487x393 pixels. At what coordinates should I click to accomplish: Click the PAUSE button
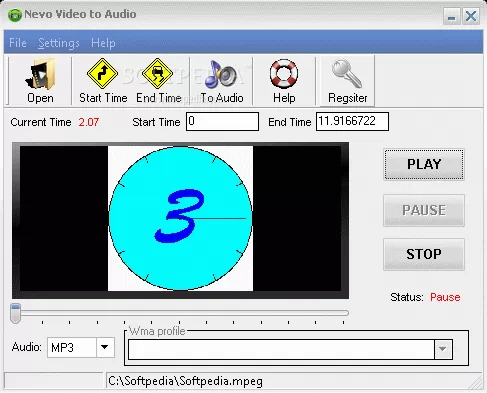(x=424, y=210)
